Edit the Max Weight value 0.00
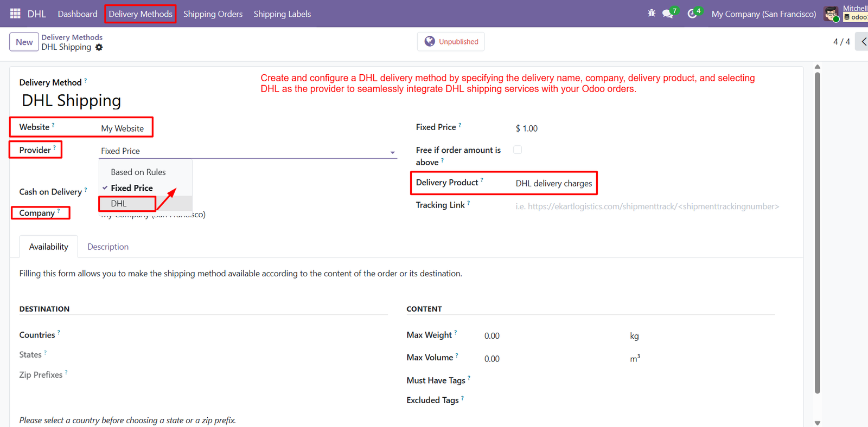The width and height of the screenshot is (868, 427). tap(492, 336)
